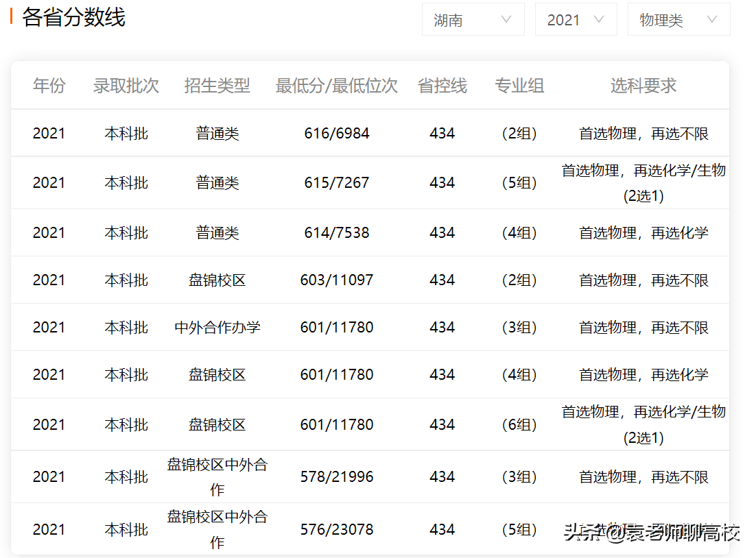Sort by the 最低分/最低位次 column header

pos(336,85)
